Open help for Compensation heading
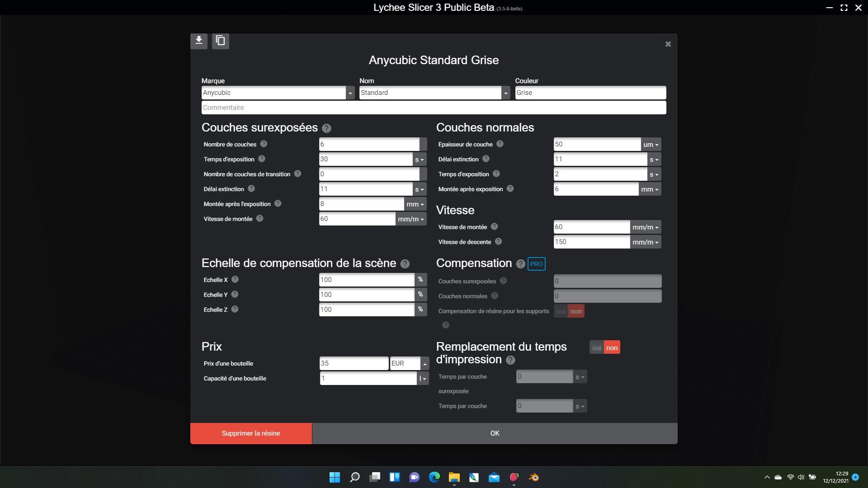This screenshot has width=868, height=488. (520, 264)
